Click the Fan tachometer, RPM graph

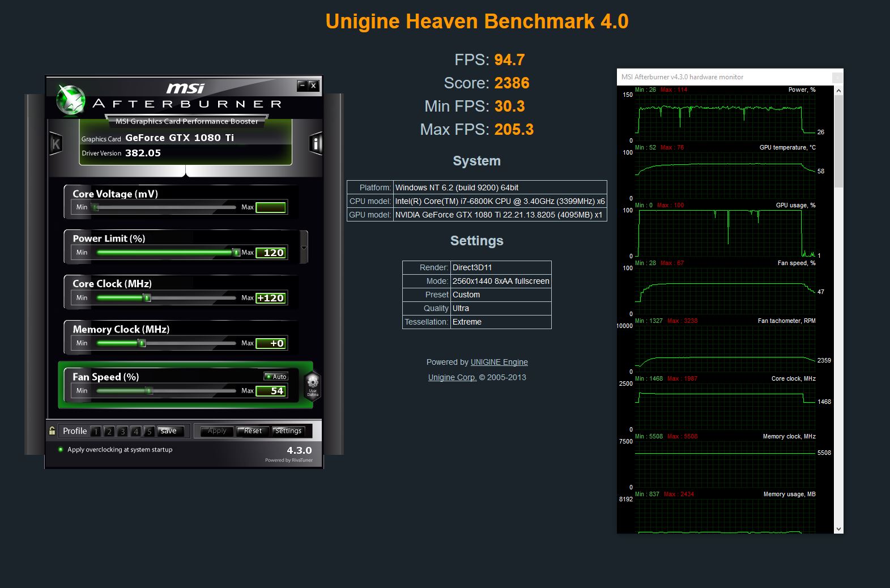click(x=725, y=348)
